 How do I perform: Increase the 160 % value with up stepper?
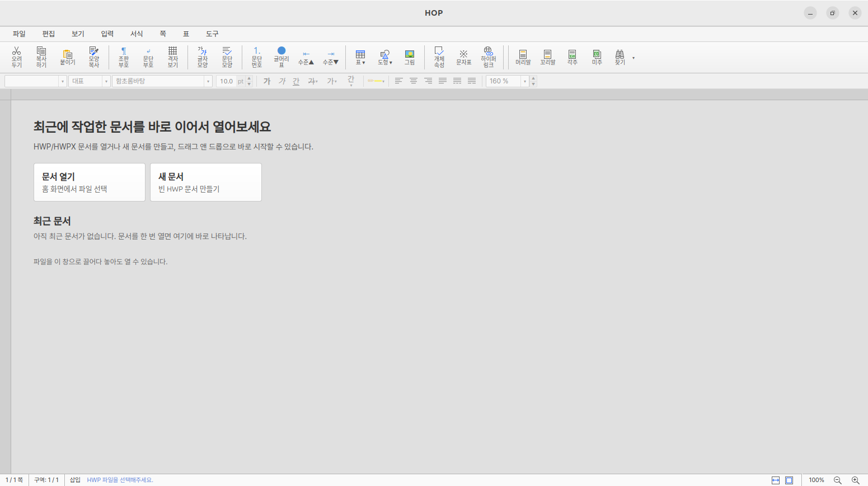click(x=533, y=78)
